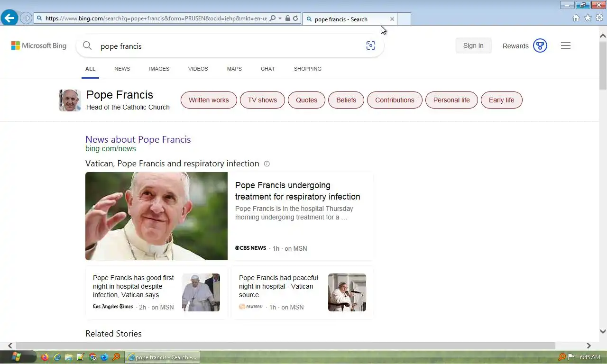Viewport: 607px width, 364px height.
Task: Open 'undergoing treatment for respiratory infection' headline
Action: 298,191
